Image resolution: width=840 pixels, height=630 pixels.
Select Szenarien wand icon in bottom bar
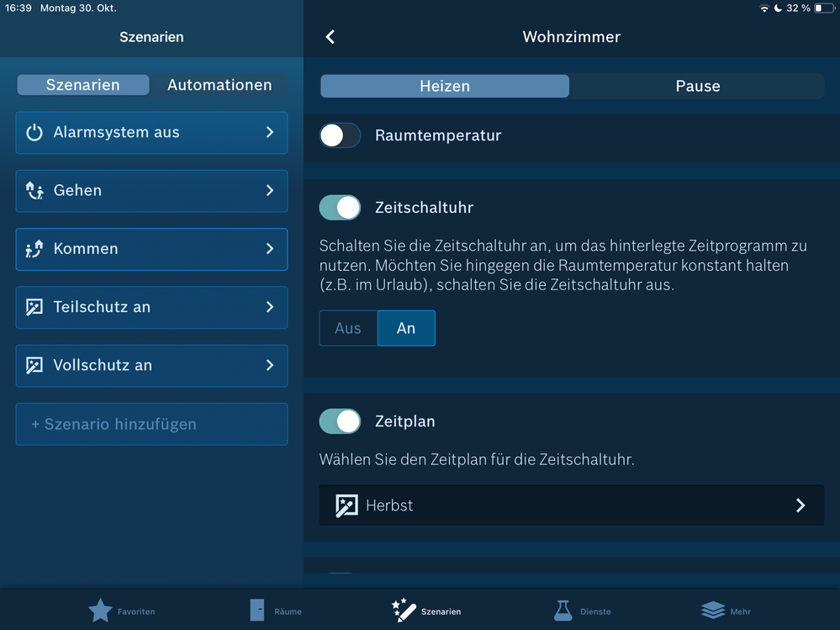(x=404, y=611)
